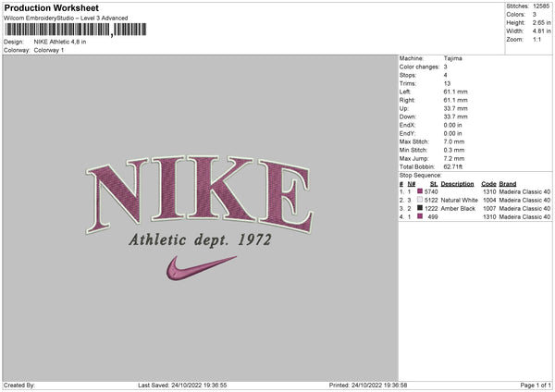Click the purple swatch in stop sequence row 1
Viewport: 555px width, 392px height.
(x=420, y=191)
